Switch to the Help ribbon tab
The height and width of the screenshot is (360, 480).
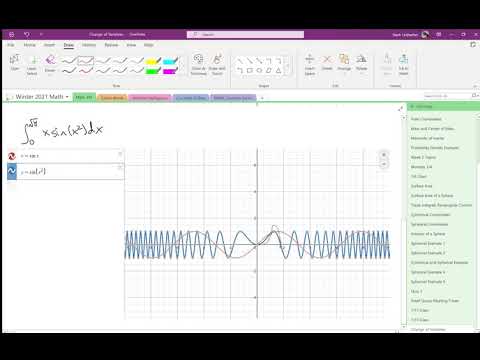149,45
